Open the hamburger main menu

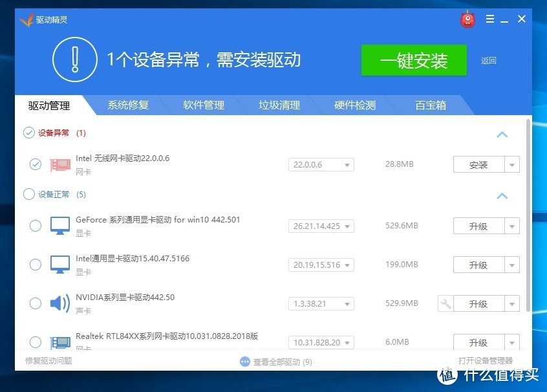(x=491, y=19)
